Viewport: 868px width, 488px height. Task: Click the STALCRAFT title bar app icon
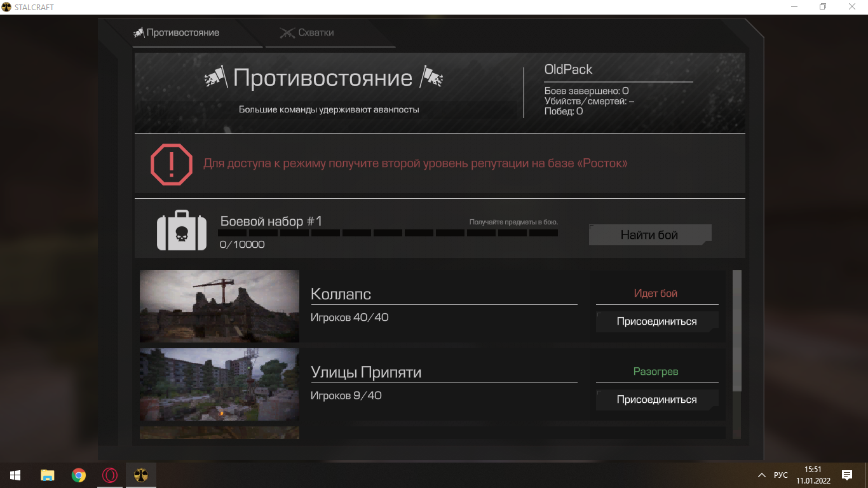point(7,7)
